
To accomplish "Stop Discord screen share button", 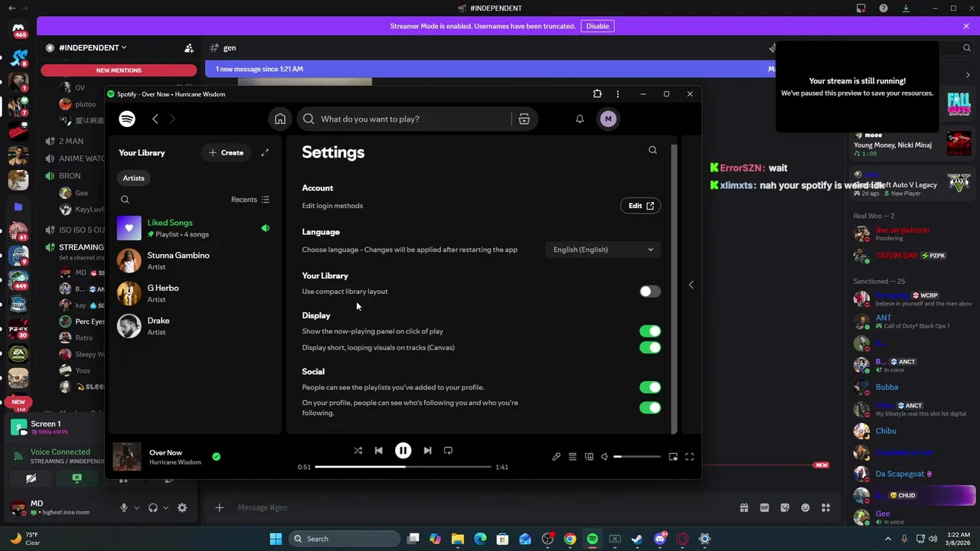I will pos(77,478).
